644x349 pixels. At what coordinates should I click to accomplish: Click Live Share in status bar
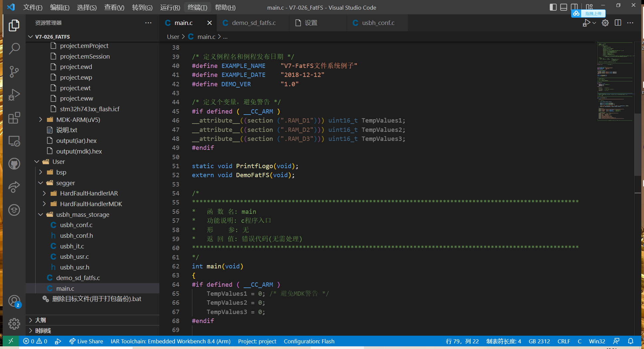(x=86, y=341)
